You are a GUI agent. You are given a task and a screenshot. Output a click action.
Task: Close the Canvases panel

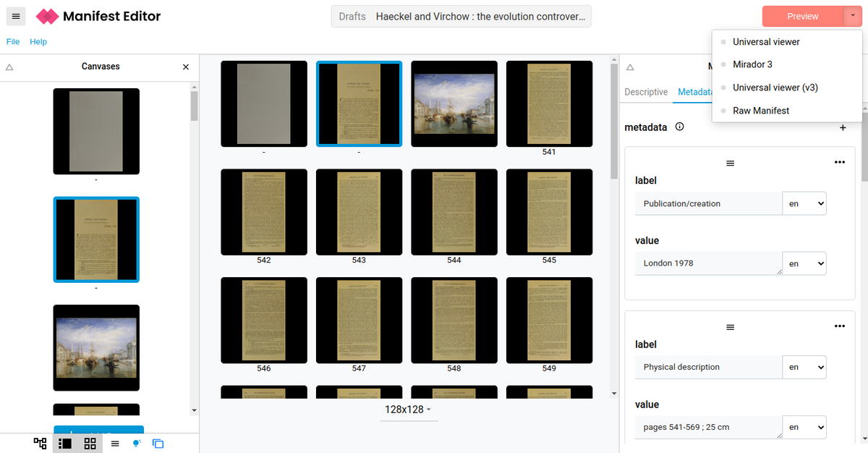coord(186,67)
